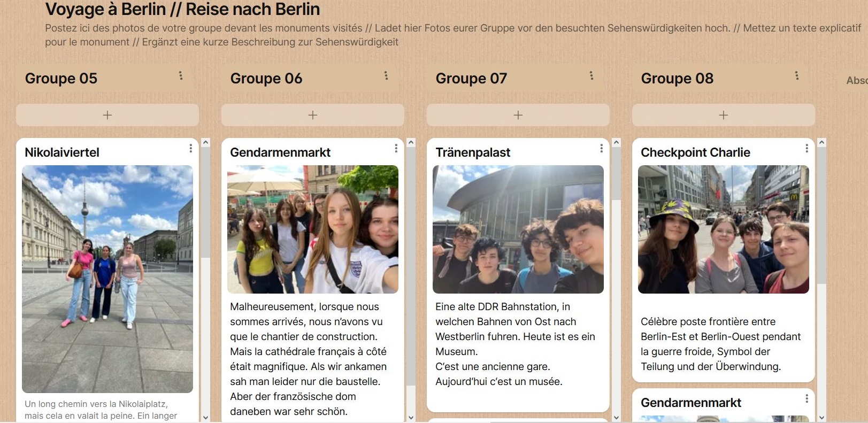Screen dimensions: 868x423
Task: Open the Groupe 06 column options menu
Action: point(386,76)
